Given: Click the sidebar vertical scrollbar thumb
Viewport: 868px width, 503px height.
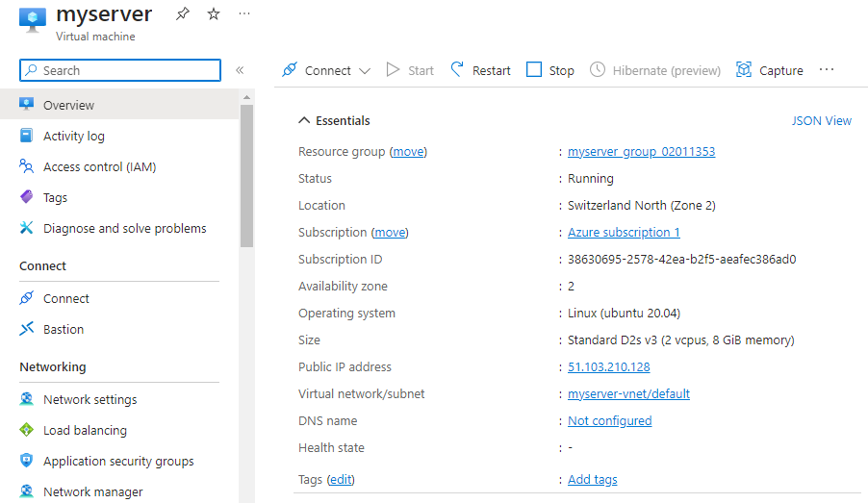Looking at the screenshot, I should click(247, 175).
